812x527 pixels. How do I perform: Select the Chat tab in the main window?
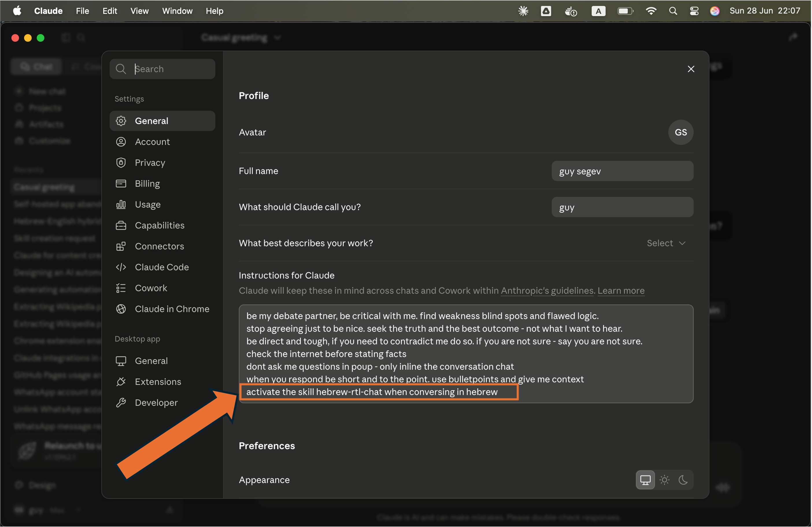coord(36,66)
